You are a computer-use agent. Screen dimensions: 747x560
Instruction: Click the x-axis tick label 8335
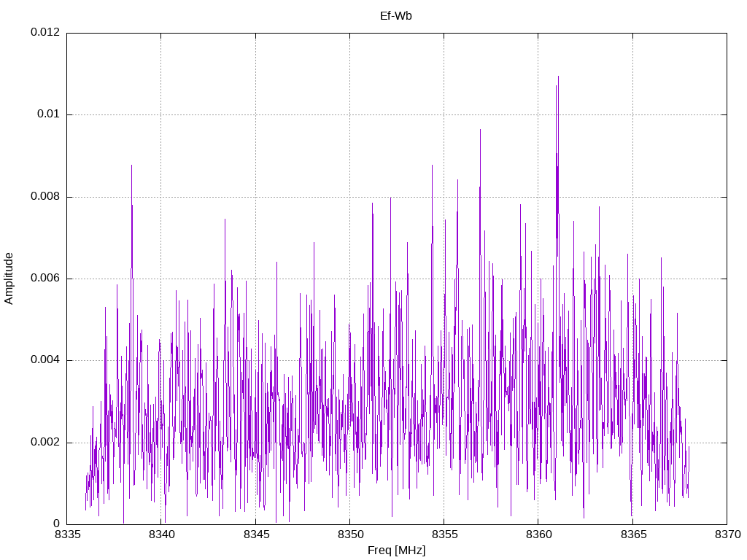67,534
